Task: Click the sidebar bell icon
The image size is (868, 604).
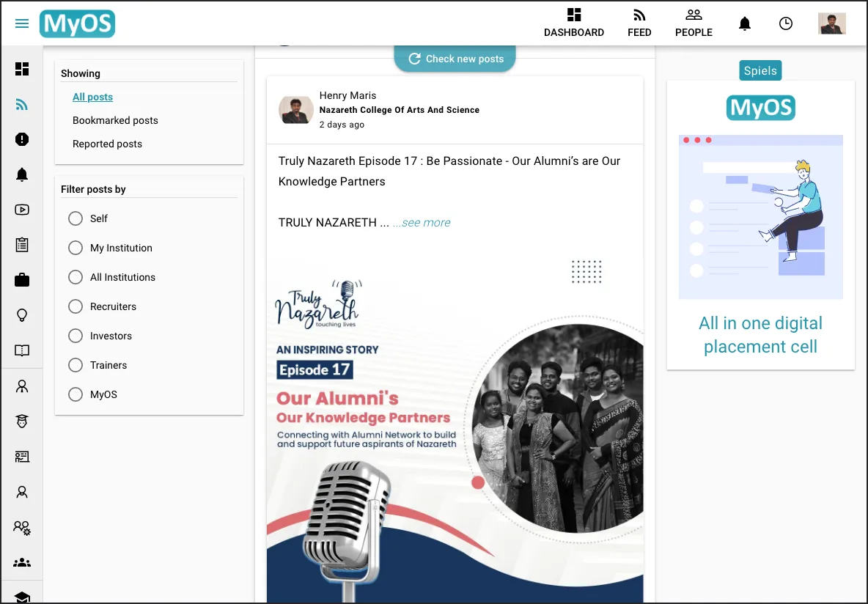Action: click(21, 174)
